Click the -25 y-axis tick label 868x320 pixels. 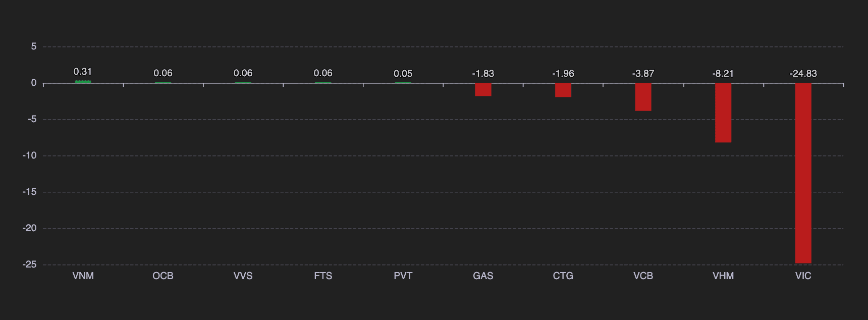30,264
